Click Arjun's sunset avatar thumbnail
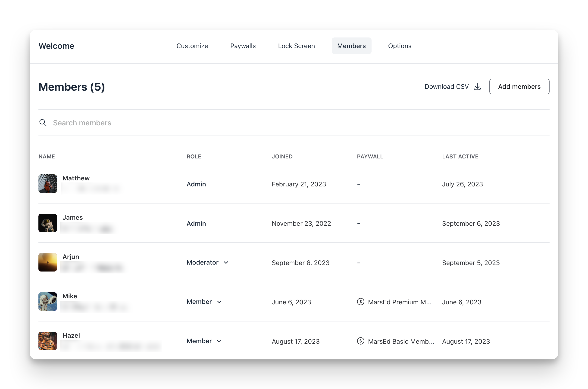 tap(47, 262)
